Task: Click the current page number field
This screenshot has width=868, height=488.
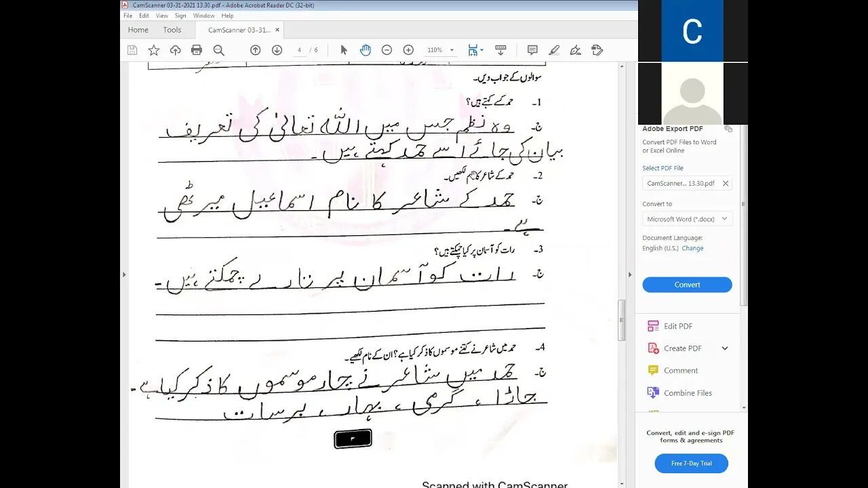Action: tap(299, 50)
